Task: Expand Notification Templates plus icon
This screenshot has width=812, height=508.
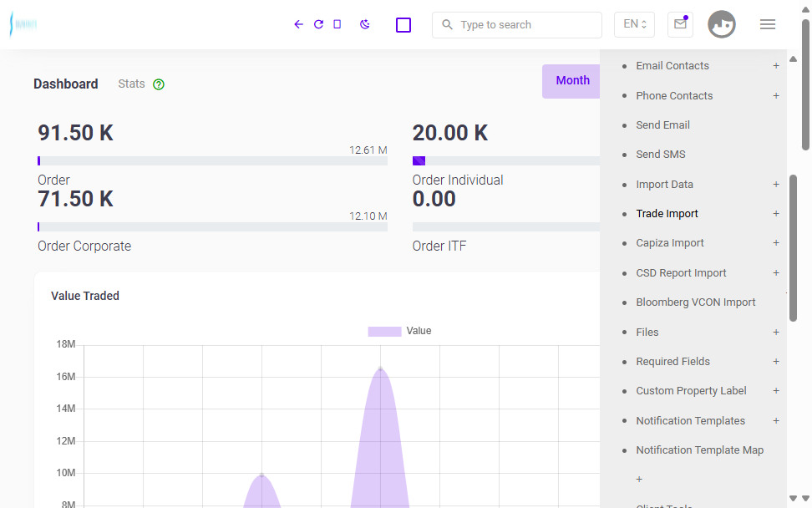Action: (x=776, y=420)
